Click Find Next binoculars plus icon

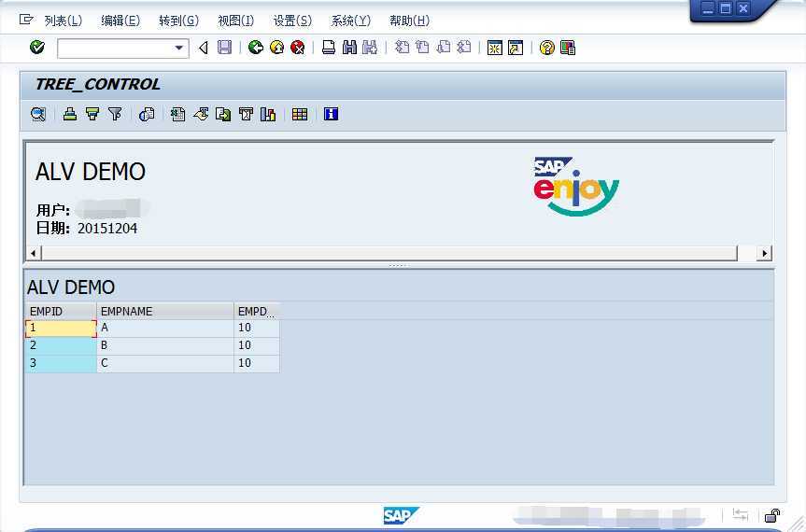click(x=370, y=48)
